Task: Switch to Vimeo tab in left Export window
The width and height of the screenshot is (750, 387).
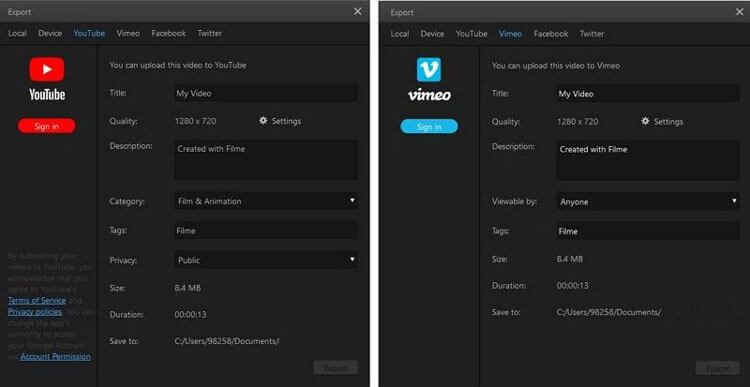Action: [x=128, y=33]
